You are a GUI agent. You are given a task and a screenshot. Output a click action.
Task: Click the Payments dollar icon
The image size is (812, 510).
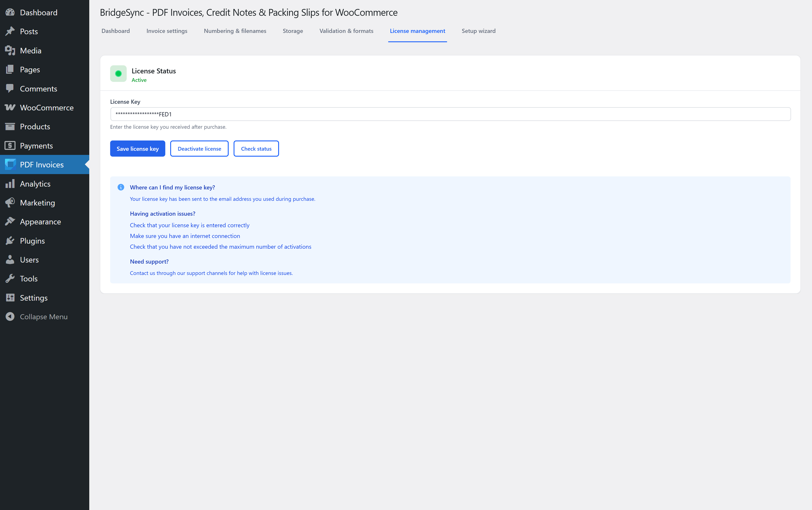(x=10, y=146)
